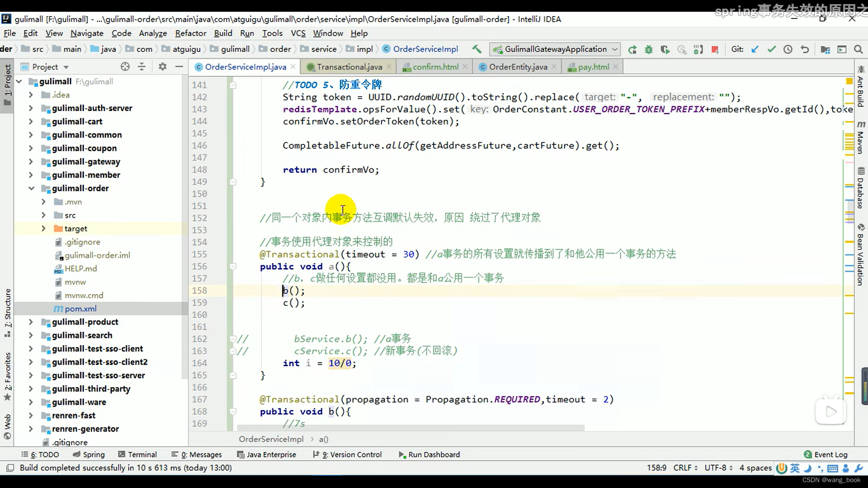Select the OrderServiceImpl.java tab
The image size is (868, 488).
click(x=245, y=67)
